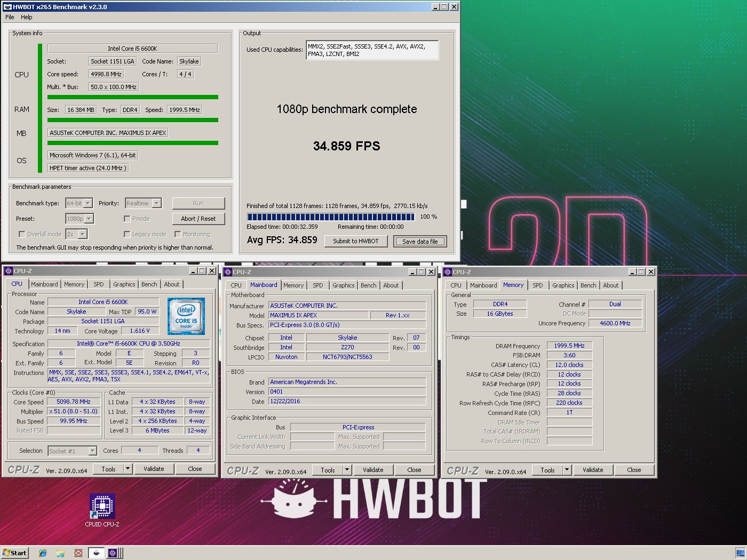Toggle the Pmode checkbox
Screen dimensions: 747x560
(x=127, y=219)
